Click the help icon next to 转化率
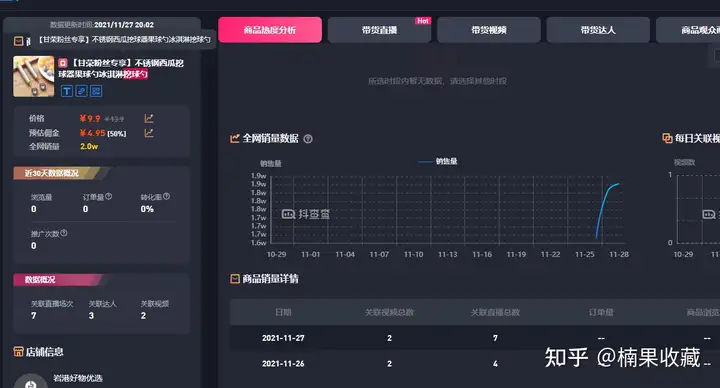Viewport: 720px width, 388px height. pos(166,196)
